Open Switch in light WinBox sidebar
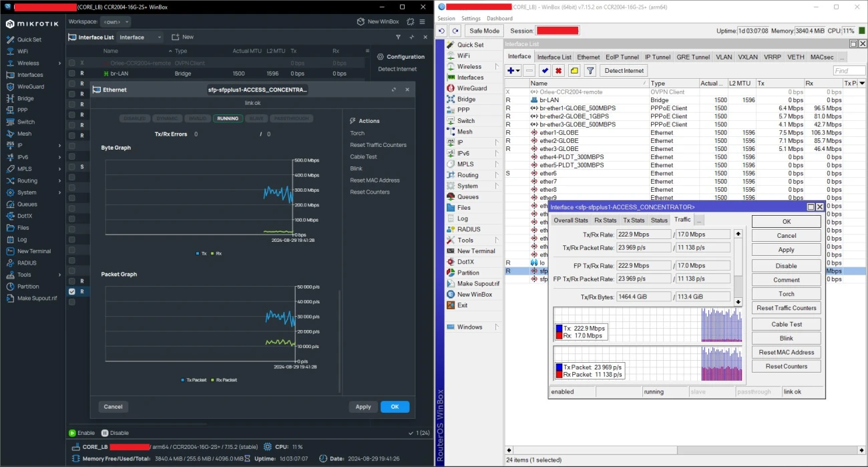Image resolution: width=868 pixels, height=467 pixels. pos(466,121)
